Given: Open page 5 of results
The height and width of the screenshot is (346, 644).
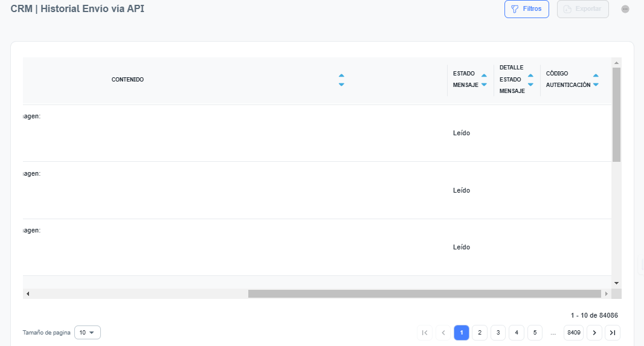Looking at the screenshot, I should coord(535,333).
